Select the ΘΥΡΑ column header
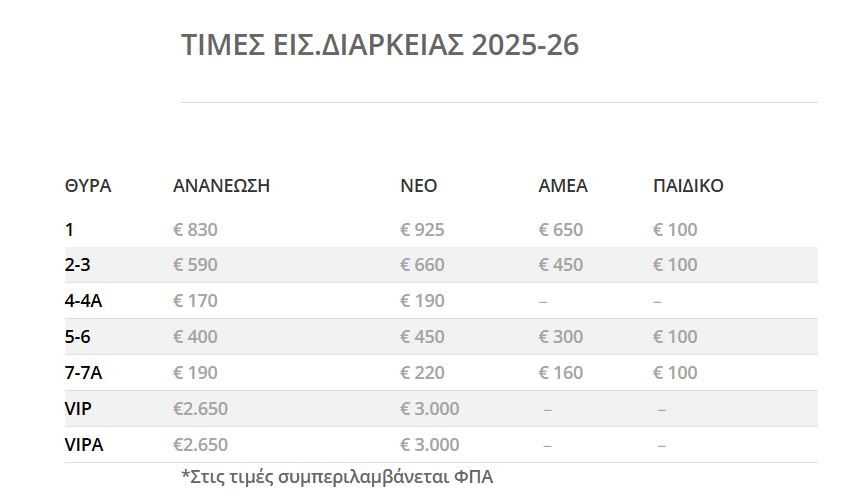The height and width of the screenshot is (494, 855). click(x=88, y=186)
